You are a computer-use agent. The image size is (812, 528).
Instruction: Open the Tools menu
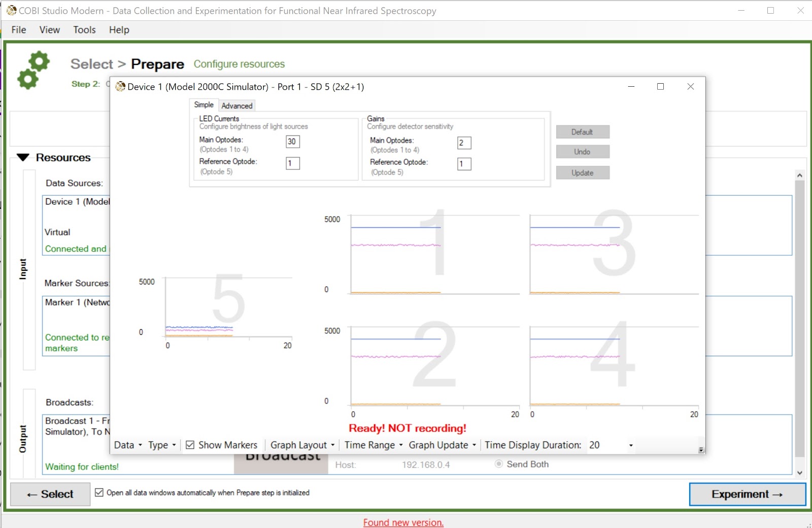pos(84,30)
